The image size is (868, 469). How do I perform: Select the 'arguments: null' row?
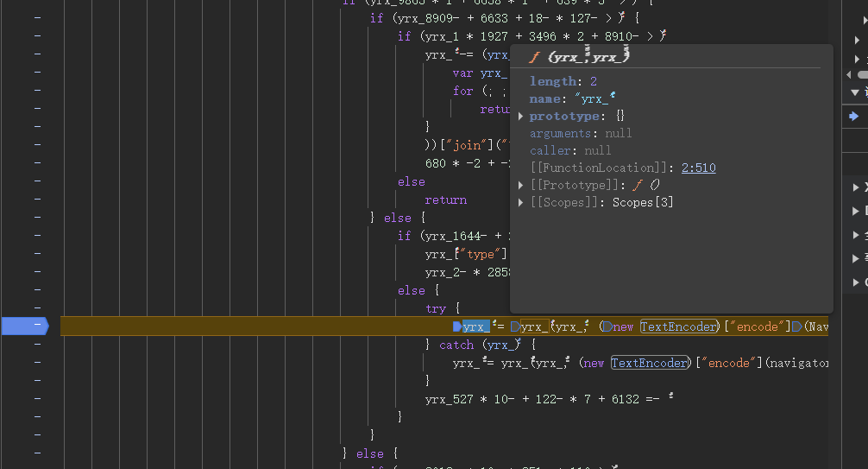(580, 134)
